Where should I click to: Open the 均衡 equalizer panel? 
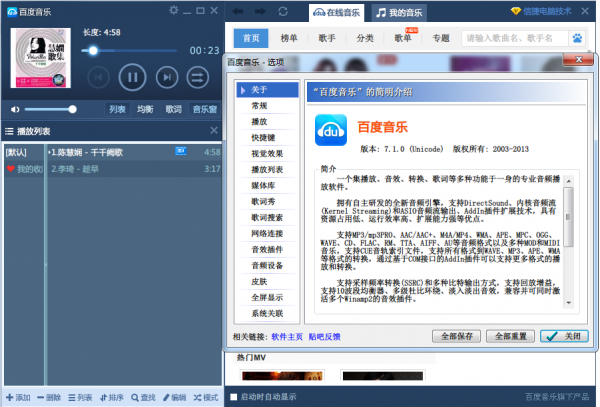click(x=145, y=109)
